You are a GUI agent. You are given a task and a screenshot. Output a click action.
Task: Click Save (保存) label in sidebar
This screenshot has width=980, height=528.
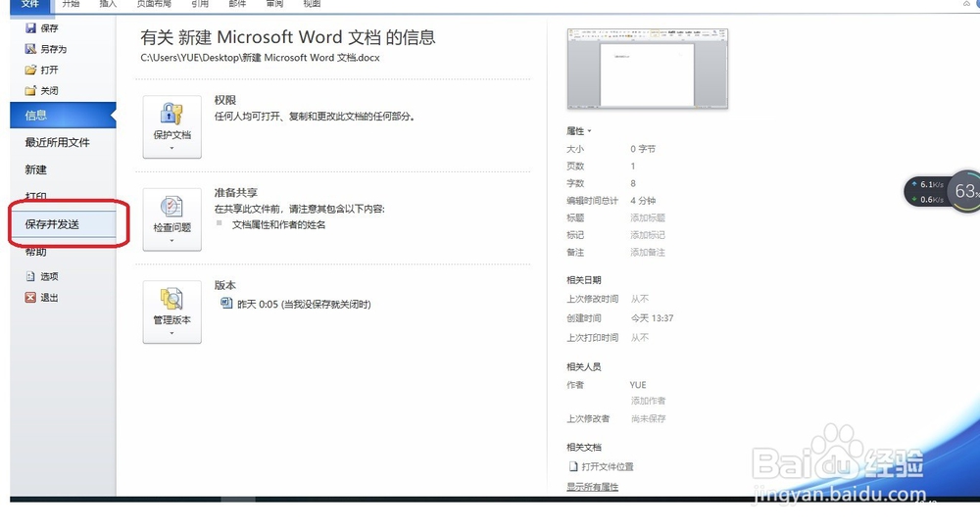49,28
